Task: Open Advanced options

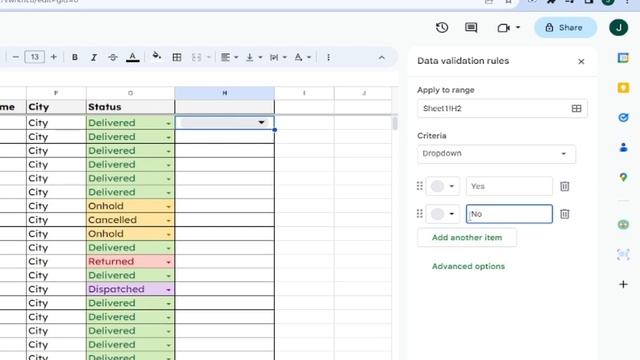Action: (468, 266)
